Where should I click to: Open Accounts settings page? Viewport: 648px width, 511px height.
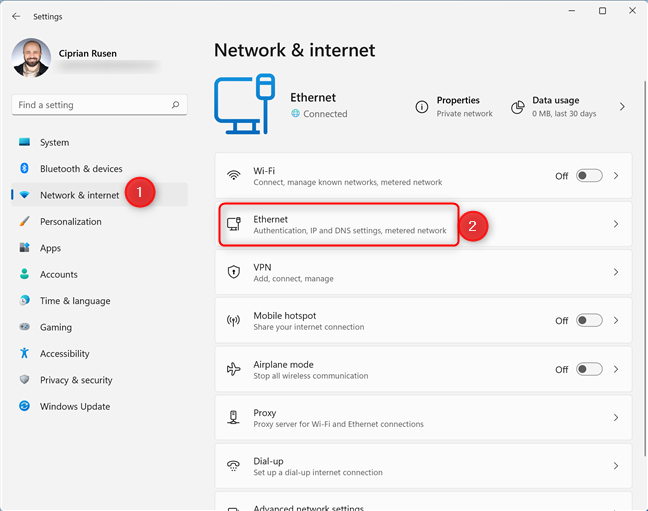[99, 275]
